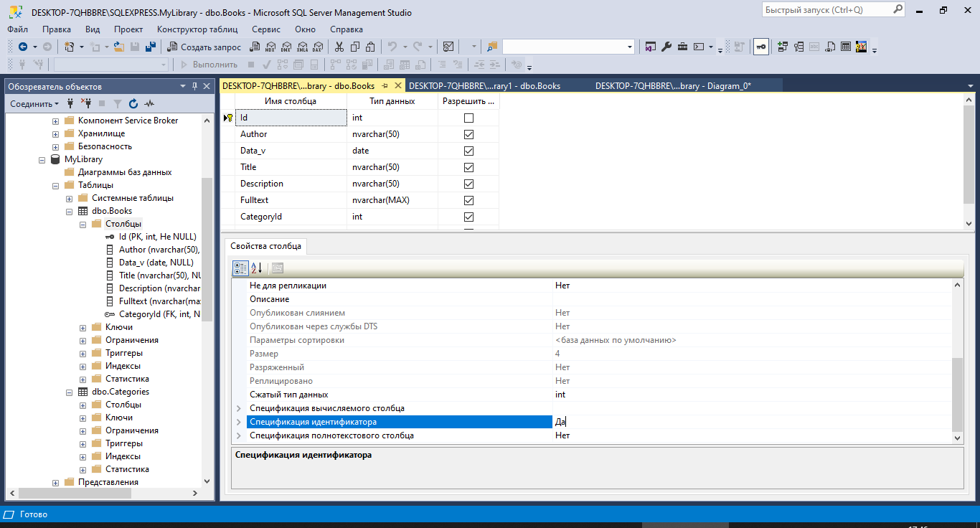The width and height of the screenshot is (980, 528).
Task: Select CategoryId (FK, int) tree item
Action: pos(159,314)
